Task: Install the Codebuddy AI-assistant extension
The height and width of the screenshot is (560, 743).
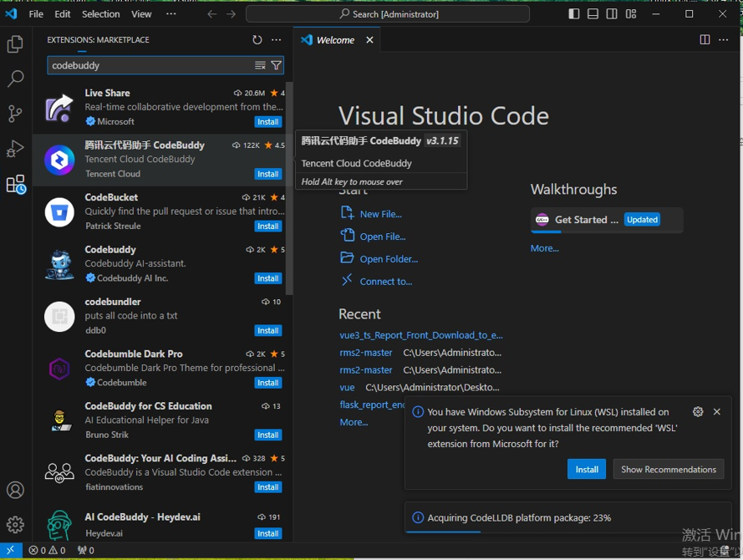Action: 267,278
